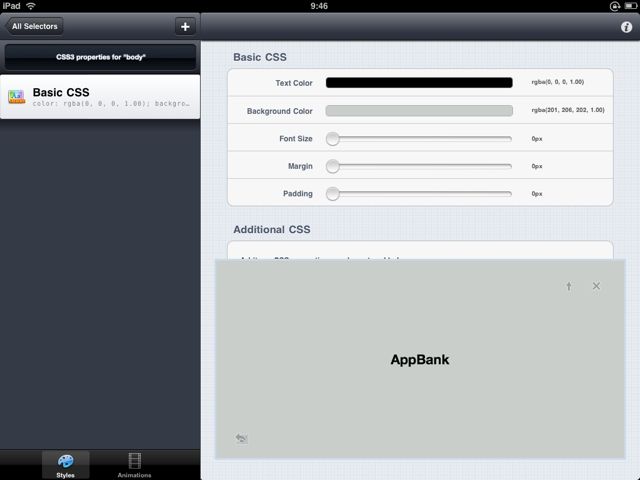Click the Basic CSS section heading

260,57
